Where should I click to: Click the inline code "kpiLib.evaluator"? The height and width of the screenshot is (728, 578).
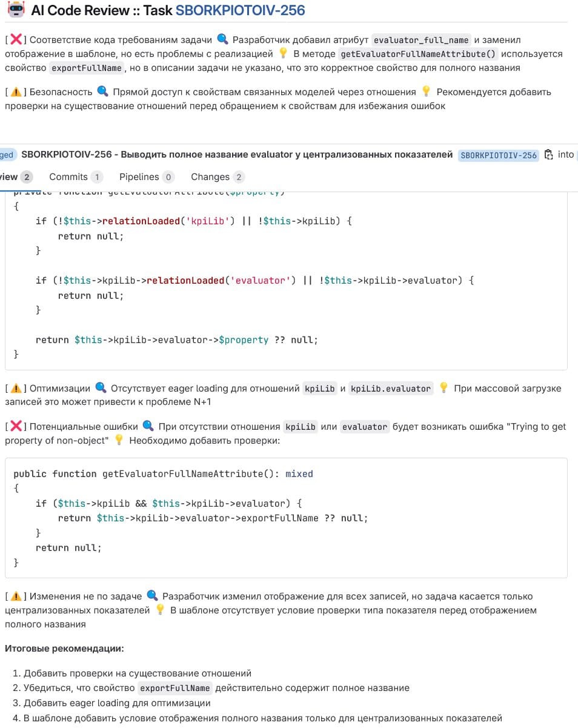coord(391,389)
